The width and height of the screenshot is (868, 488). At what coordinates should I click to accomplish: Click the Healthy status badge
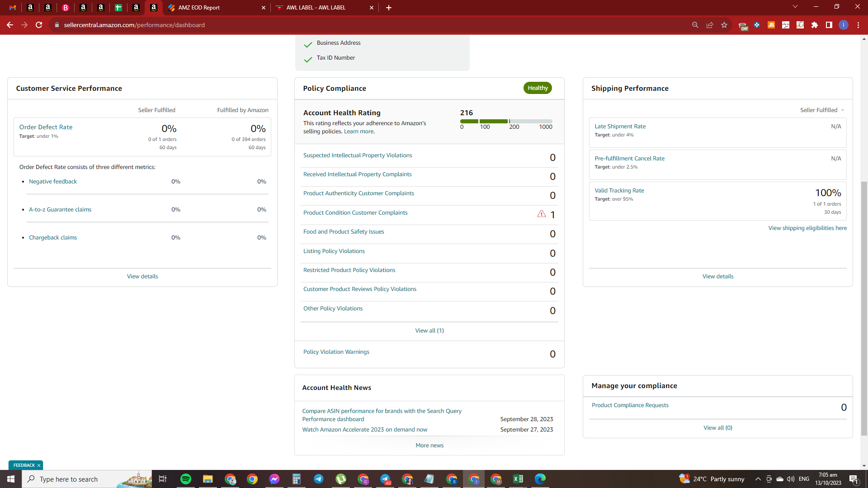point(538,88)
